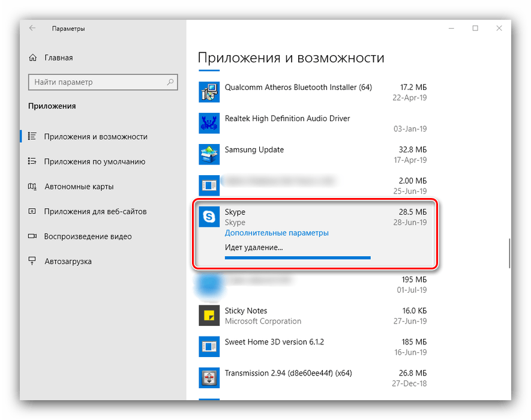Screen dimensions: 531x420
Task: Select Воспроизведение видео in sidebar
Action: point(88,236)
